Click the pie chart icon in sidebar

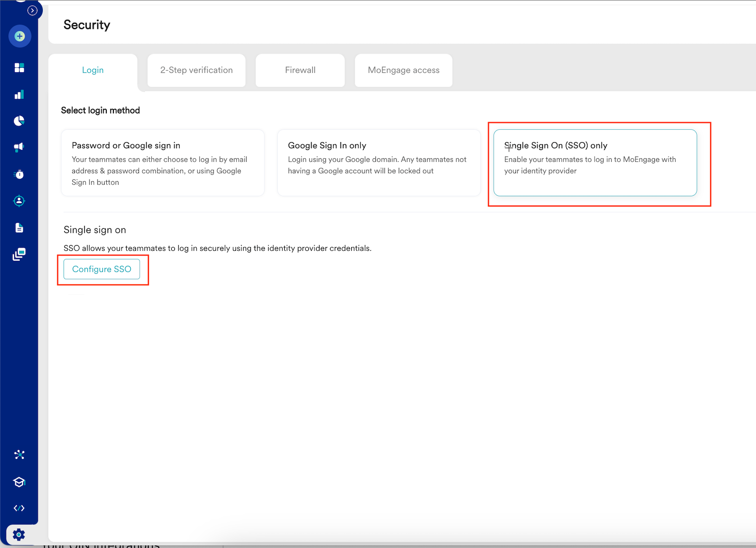[19, 121]
